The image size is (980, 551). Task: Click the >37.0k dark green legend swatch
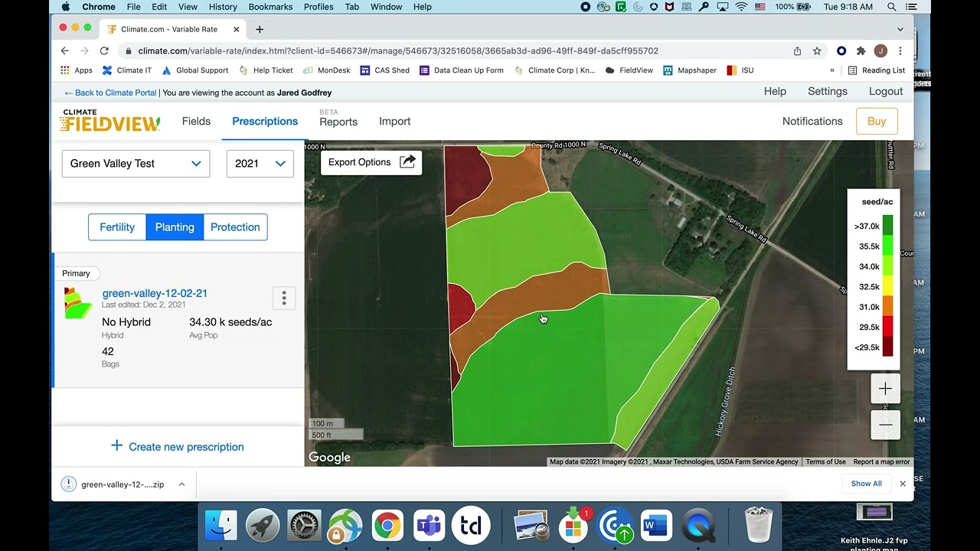[x=887, y=226]
